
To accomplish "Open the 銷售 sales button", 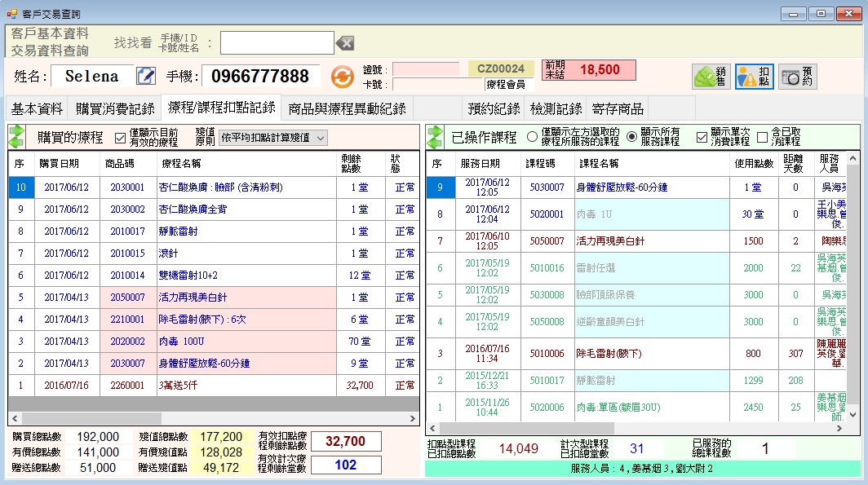I will click(x=711, y=76).
